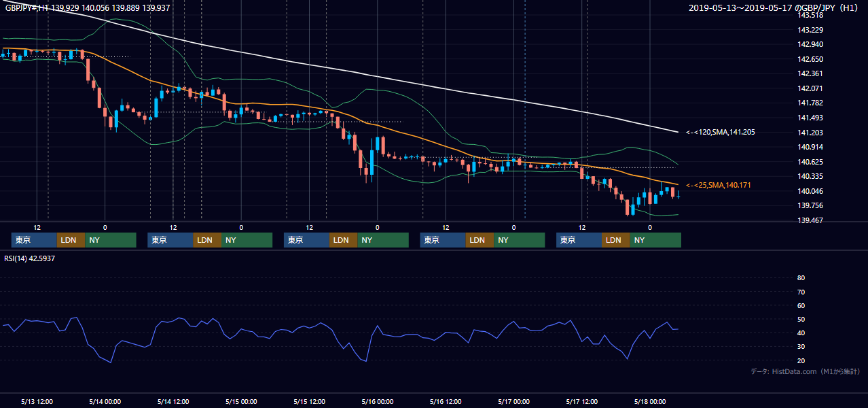This screenshot has height=408, width=868.
Task: Click the RSI 30 level label
Action: 801,347
